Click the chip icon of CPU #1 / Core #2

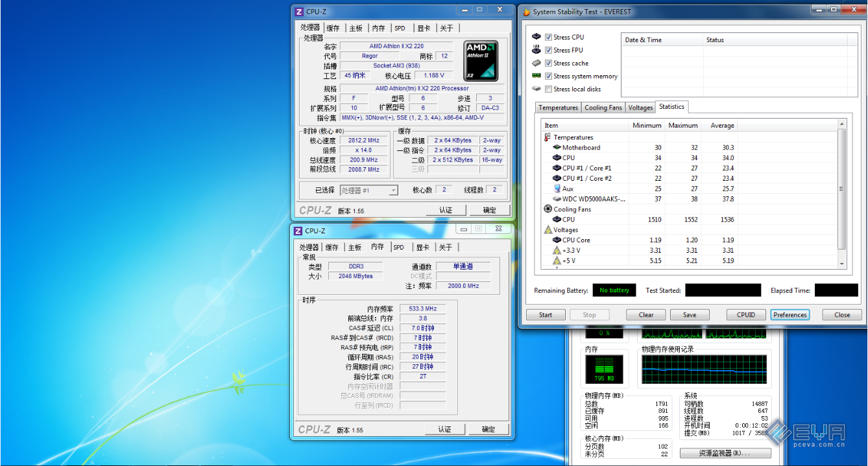click(557, 178)
